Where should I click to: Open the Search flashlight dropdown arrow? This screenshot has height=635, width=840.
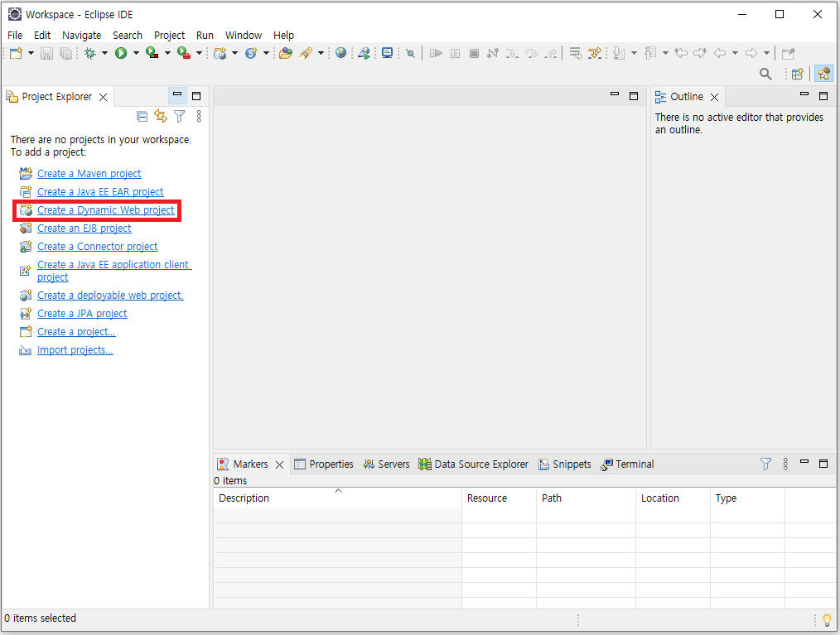(x=321, y=53)
